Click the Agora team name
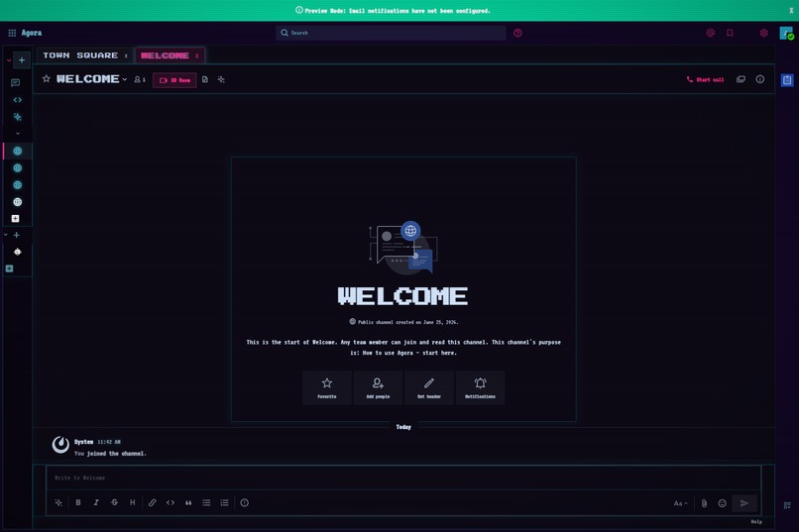Screen dimensions: 799x532 point(32,33)
